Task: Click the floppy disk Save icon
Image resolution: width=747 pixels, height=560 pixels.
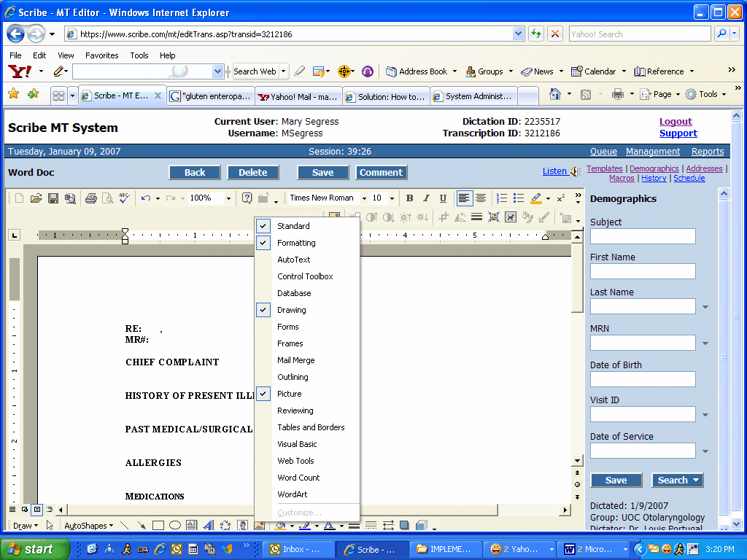Action: pos(53,198)
